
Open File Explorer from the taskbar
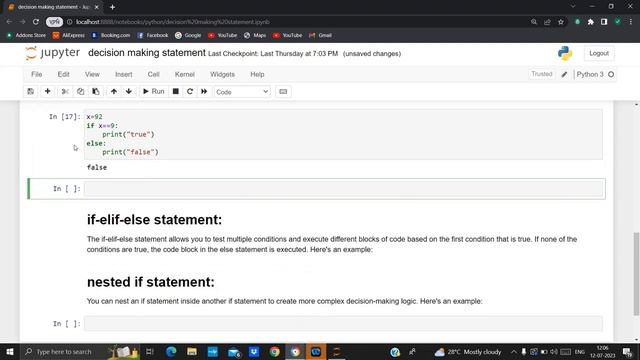[x=192, y=351]
